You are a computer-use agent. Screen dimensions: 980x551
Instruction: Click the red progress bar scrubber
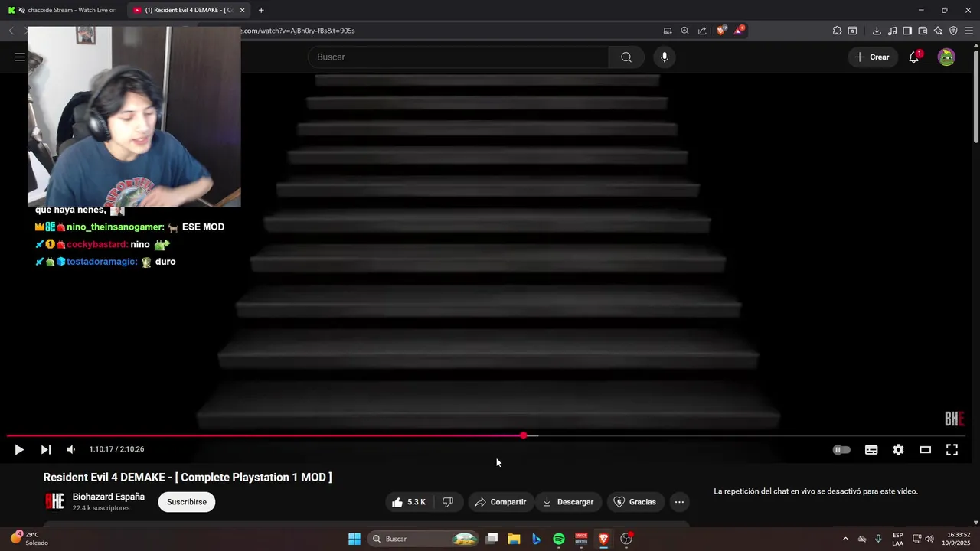tap(523, 435)
